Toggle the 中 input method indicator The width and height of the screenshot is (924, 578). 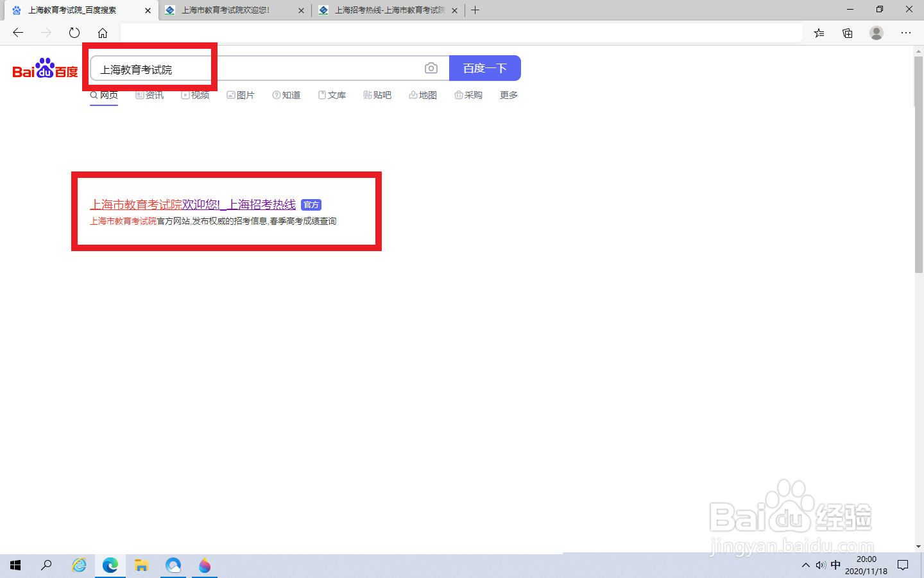click(x=835, y=565)
